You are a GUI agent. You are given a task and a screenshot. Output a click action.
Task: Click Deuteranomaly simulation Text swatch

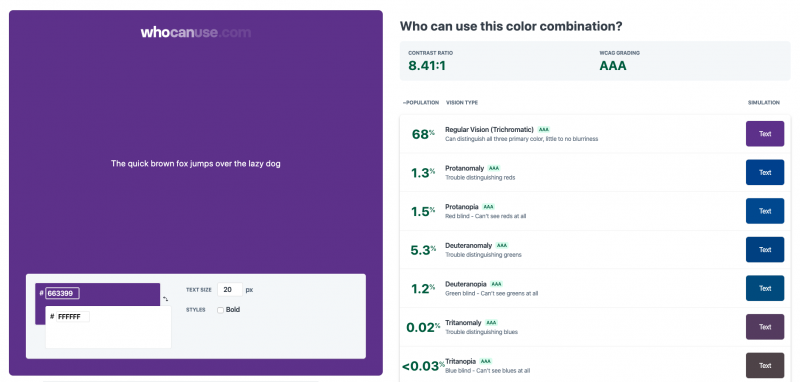pos(765,250)
